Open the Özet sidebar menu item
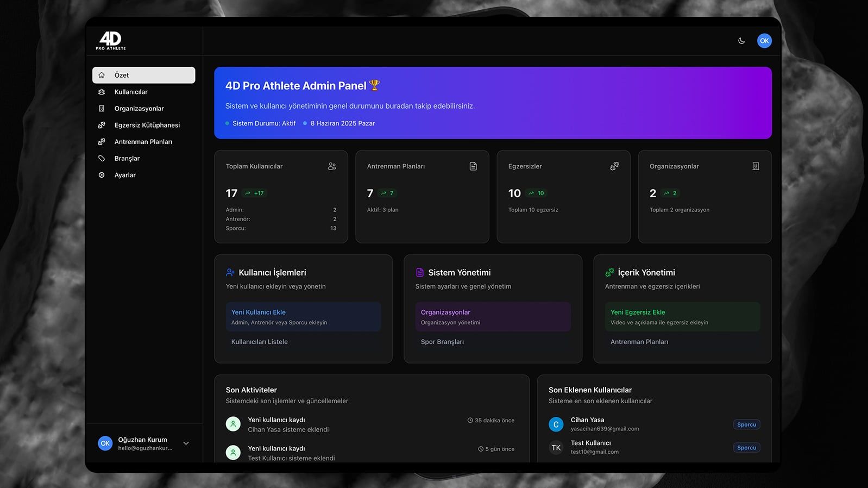Image resolution: width=868 pixels, height=488 pixels. click(x=143, y=75)
